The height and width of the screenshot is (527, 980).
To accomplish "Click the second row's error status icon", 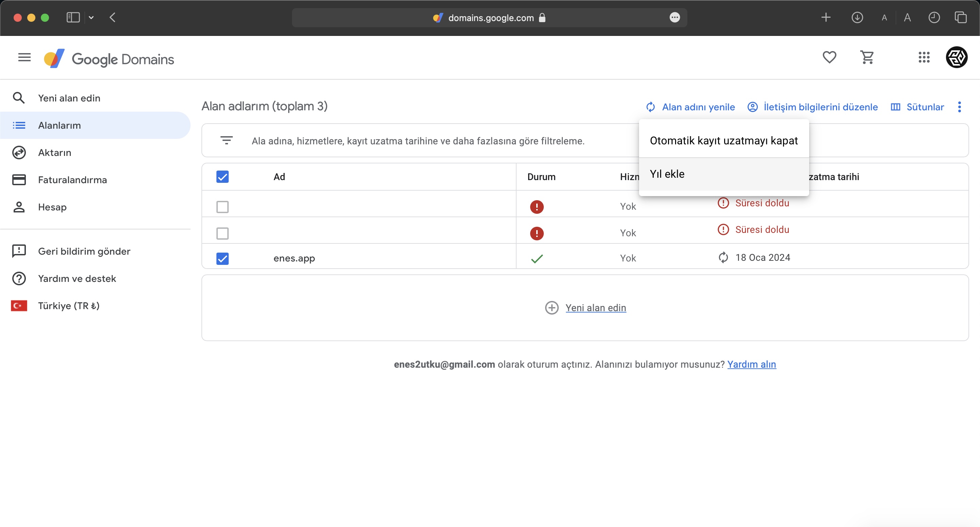I will (x=537, y=233).
